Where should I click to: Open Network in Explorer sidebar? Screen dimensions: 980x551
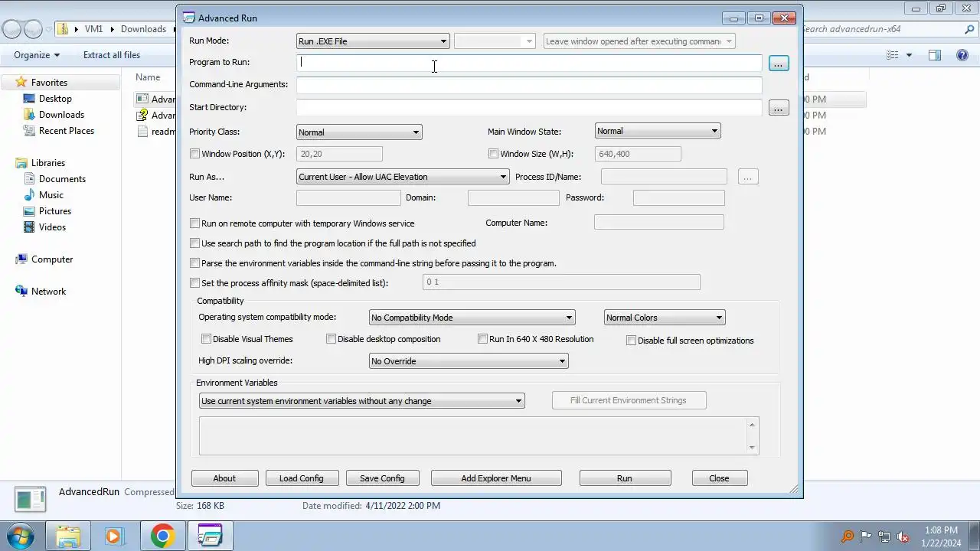pyautogui.click(x=48, y=292)
